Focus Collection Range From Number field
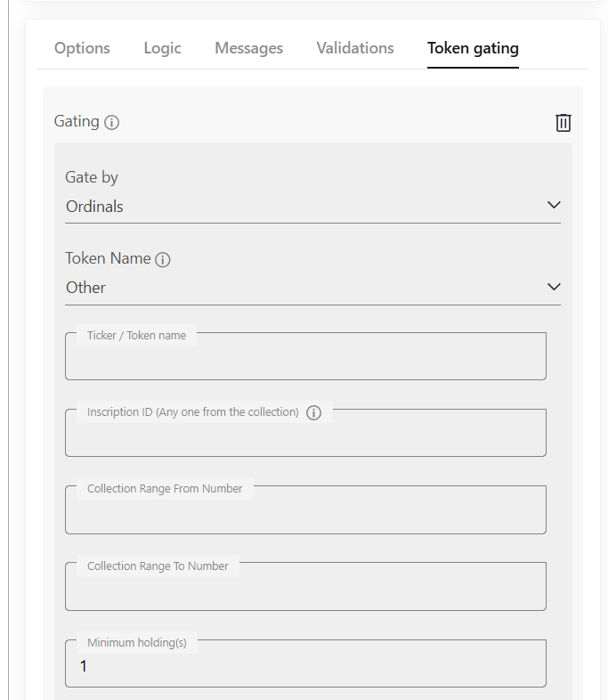 click(305, 509)
